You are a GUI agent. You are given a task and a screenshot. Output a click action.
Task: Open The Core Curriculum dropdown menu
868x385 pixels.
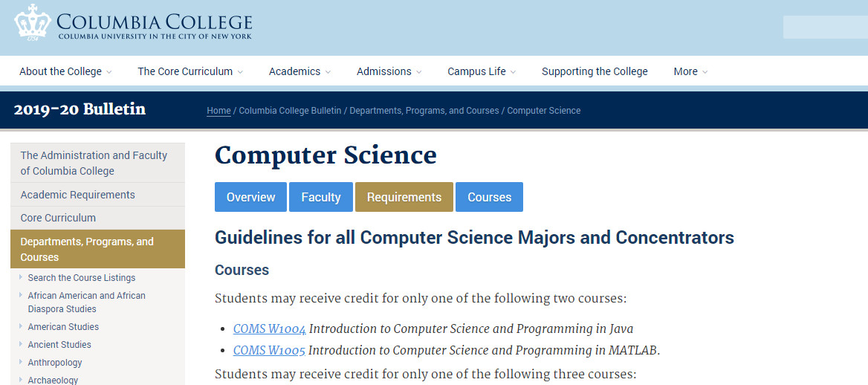click(190, 71)
